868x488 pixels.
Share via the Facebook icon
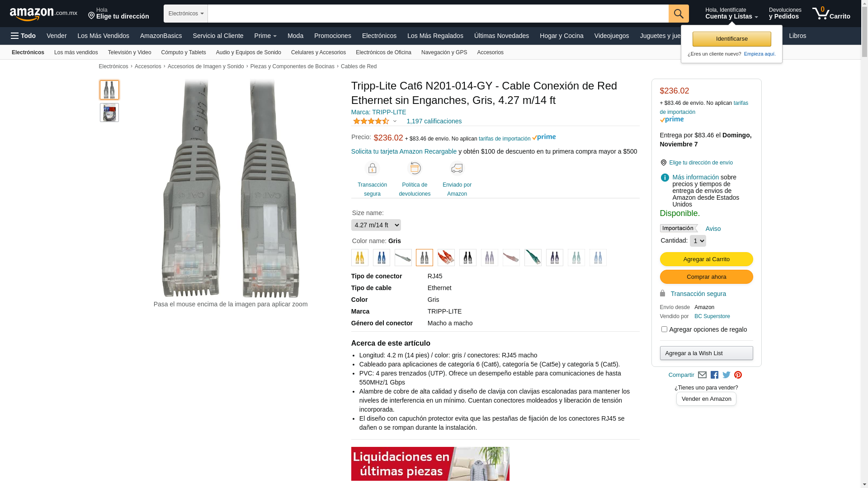click(714, 375)
